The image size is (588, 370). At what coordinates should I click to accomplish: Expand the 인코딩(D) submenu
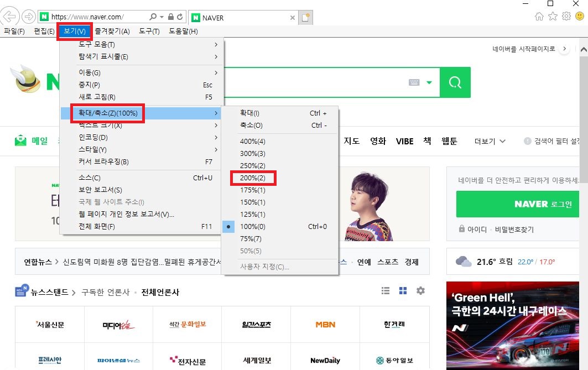(142, 137)
